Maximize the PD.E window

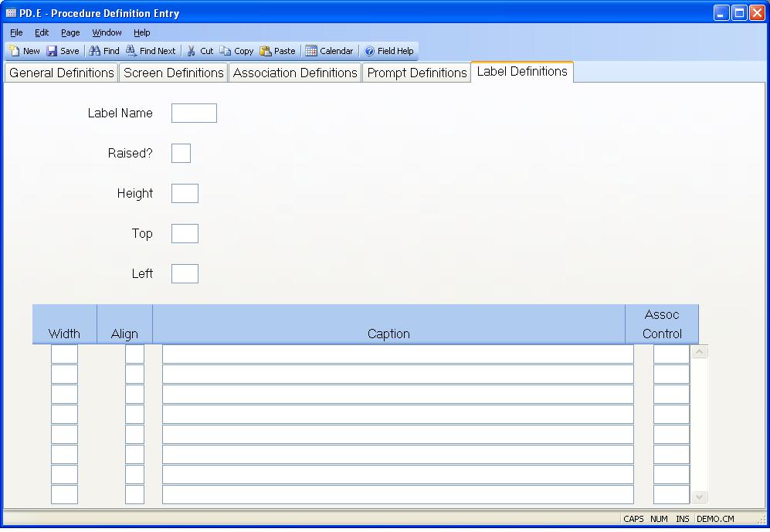pos(739,13)
